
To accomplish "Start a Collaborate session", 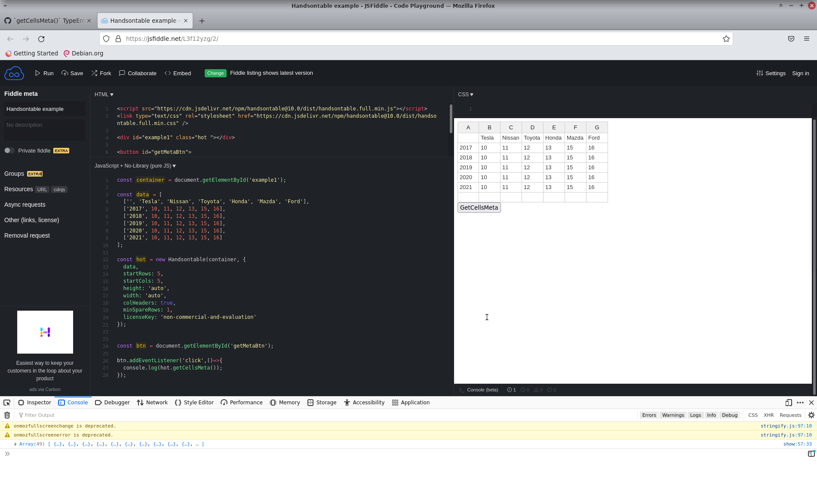I will pos(137,73).
